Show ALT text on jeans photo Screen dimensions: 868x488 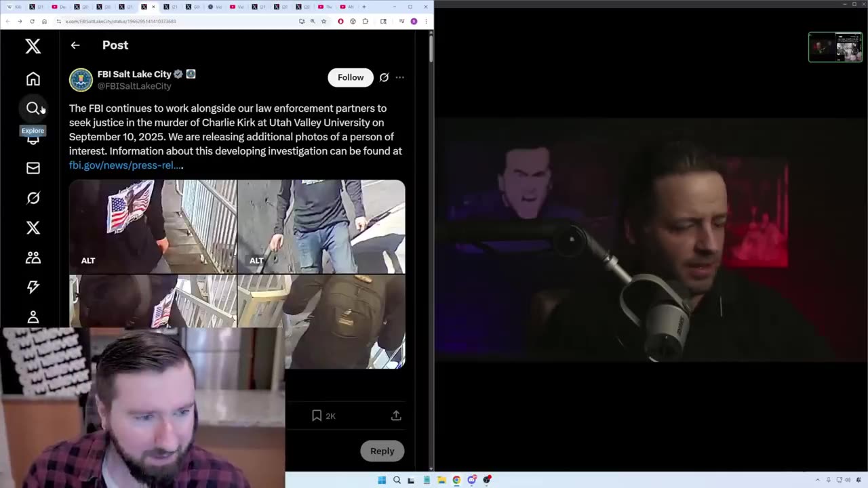point(256,260)
